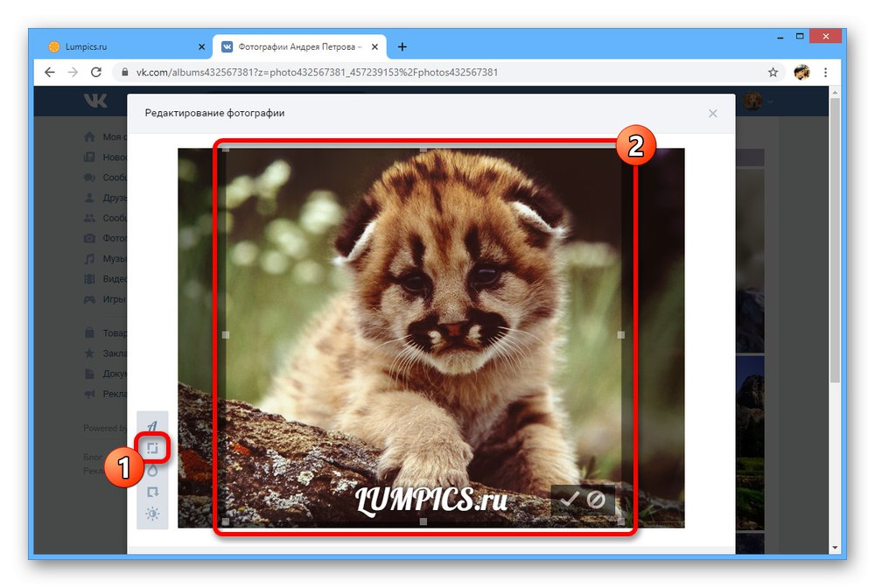Select the blur droplet tool
Screen dimensions: 875x588
(152, 470)
